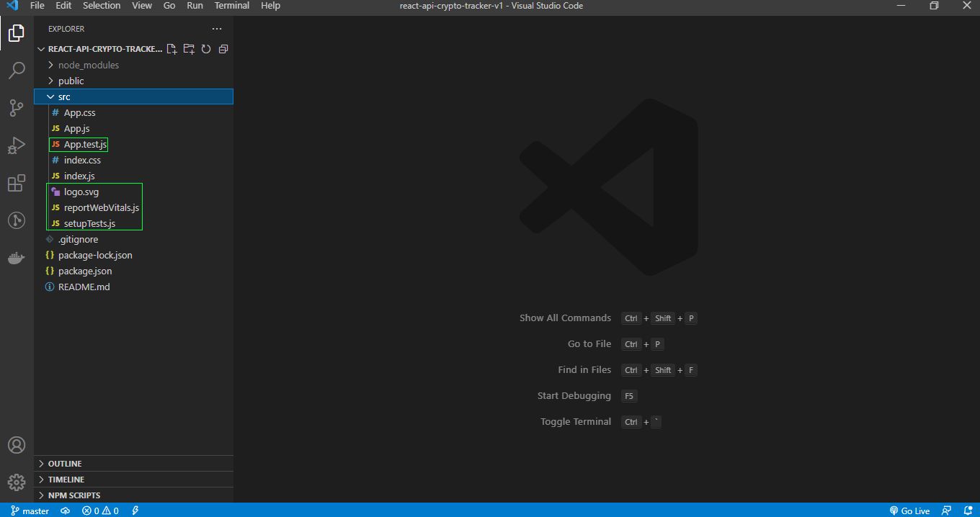This screenshot has width=980, height=517.
Task: Open the GitLens icon in the activity bar
Action: coord(16,220)
